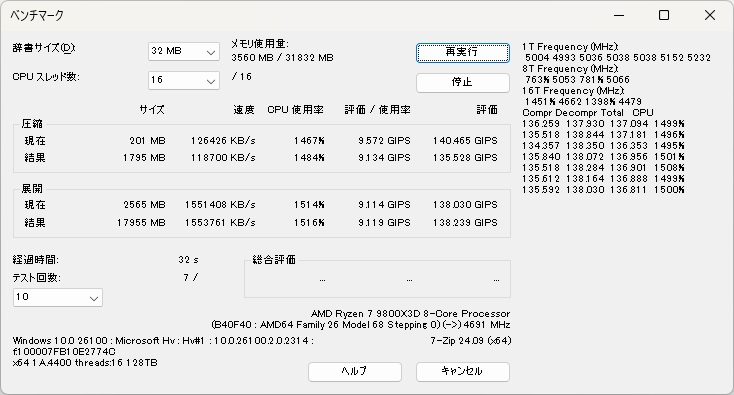
Task: Click decompression current rating 138.030 GIPS
Action: click(465, 205)
